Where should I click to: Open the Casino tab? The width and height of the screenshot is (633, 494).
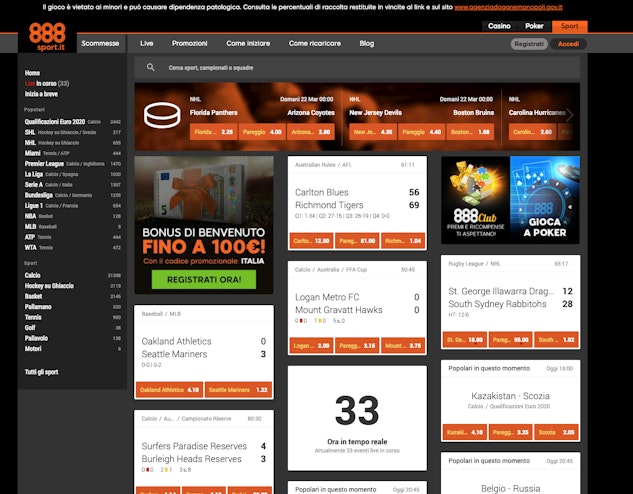click(499, 26)
